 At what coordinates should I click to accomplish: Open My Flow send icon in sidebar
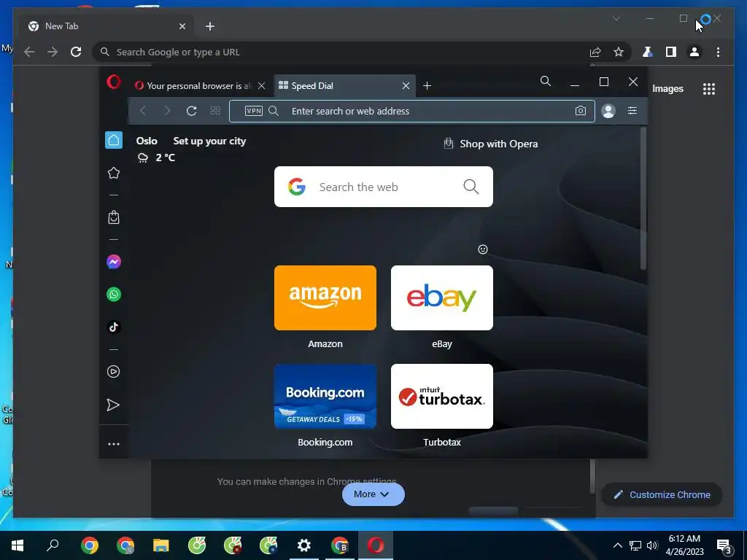[113, 405]
